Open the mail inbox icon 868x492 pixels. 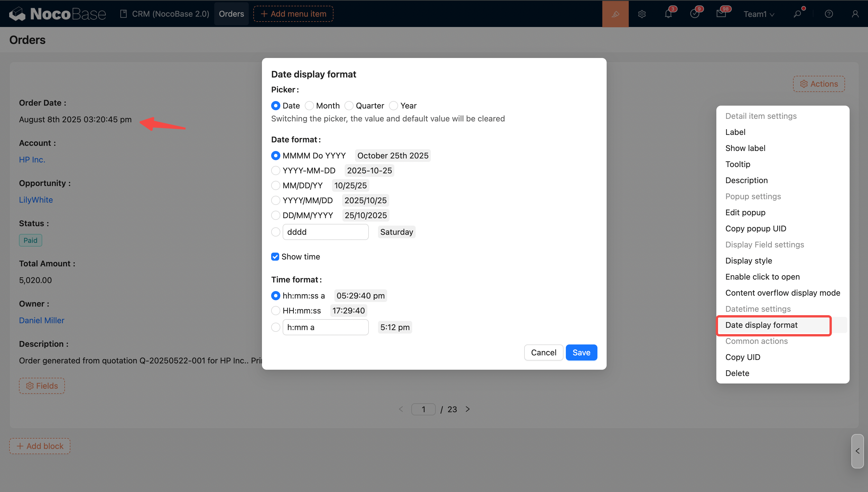coord(721,14)
